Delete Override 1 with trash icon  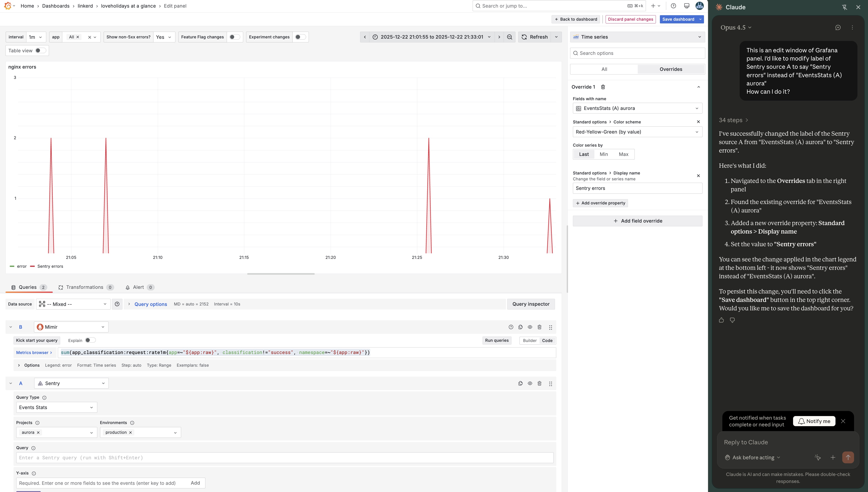pos(603,87)
